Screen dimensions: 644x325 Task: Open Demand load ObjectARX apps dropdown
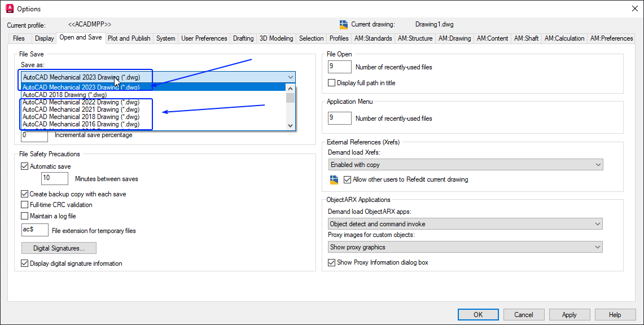point(465,224)
